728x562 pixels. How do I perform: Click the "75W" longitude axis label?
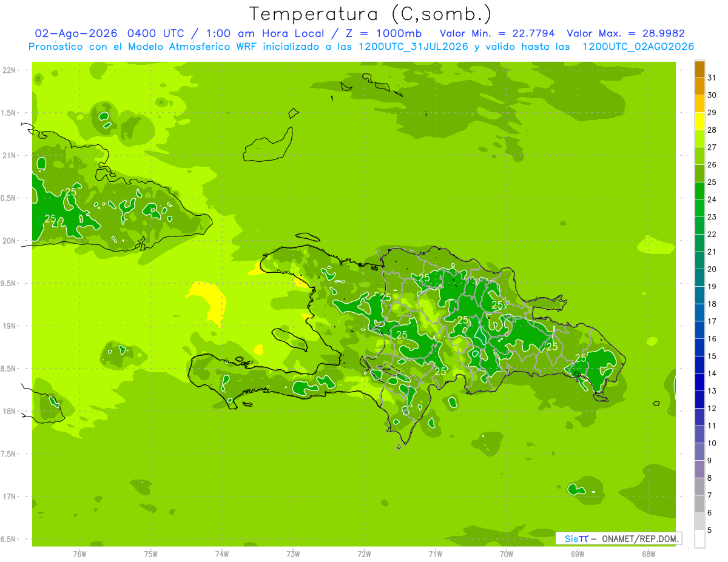tap(151, 554)
